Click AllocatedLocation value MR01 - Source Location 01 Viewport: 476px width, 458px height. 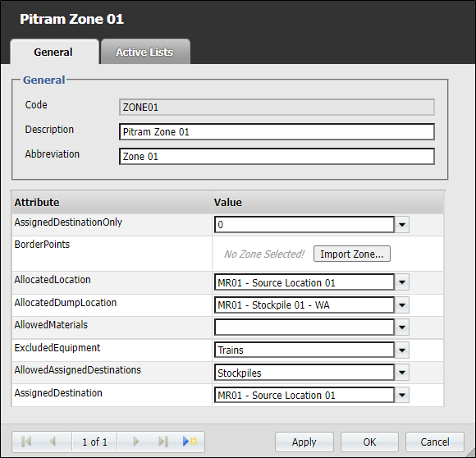(304, 282)
